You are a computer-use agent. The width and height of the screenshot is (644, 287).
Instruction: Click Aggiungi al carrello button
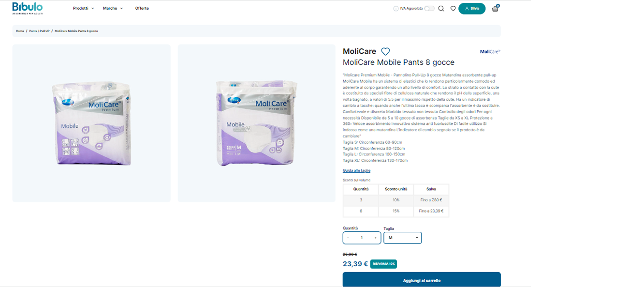422,280
